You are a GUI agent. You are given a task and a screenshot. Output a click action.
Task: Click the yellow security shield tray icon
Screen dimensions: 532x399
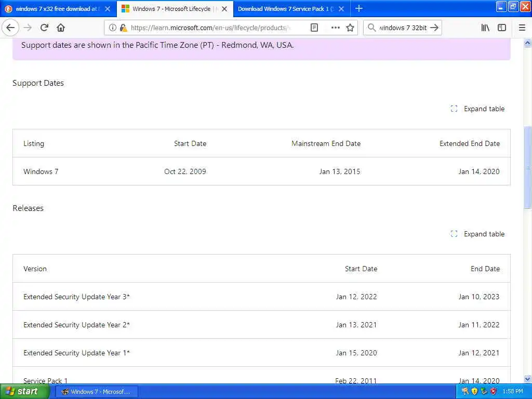click(x=474, y=392)
